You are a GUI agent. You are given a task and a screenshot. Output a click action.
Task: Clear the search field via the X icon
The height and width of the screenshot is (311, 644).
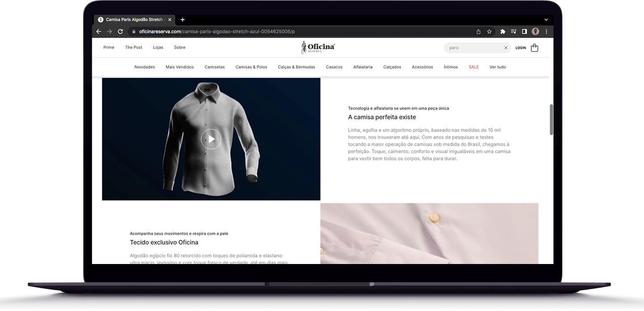click(x=506, y=47)
